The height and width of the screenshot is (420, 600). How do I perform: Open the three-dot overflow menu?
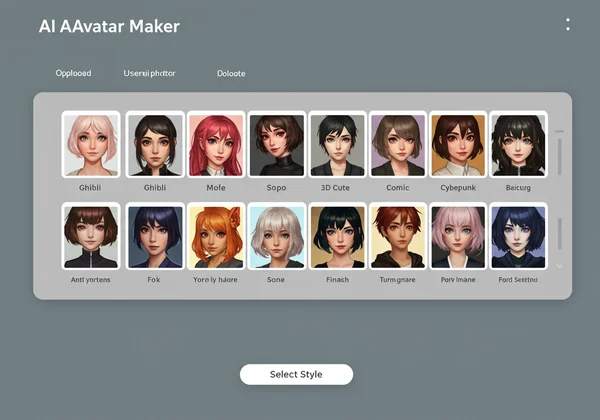click(x=568, y=24)
